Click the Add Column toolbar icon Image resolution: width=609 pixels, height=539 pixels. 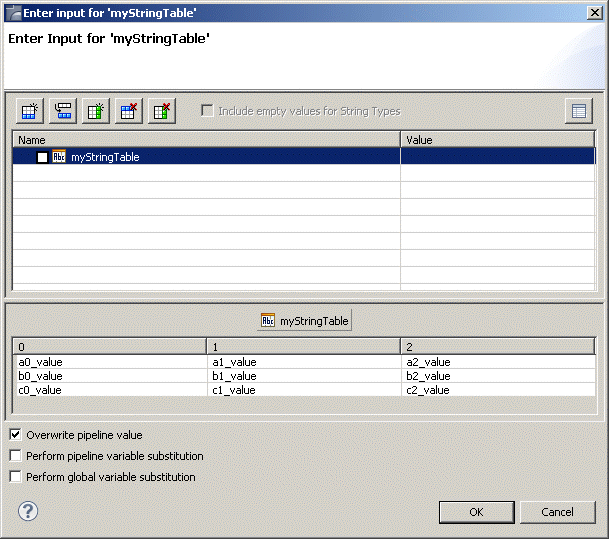[x=96, y=111]
